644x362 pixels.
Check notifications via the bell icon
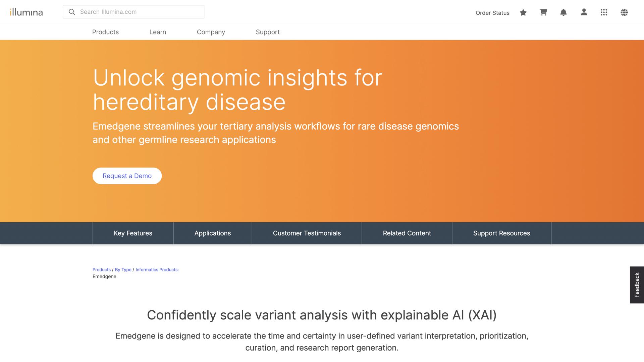coord(563,12)
